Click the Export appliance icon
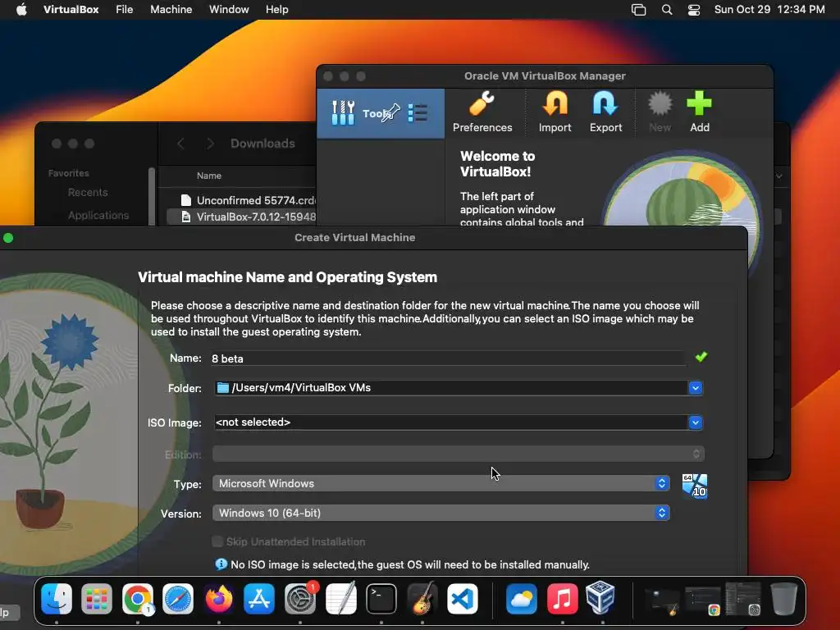The height and width of the screenshot is (630, 840). click(x=605, y=112)
